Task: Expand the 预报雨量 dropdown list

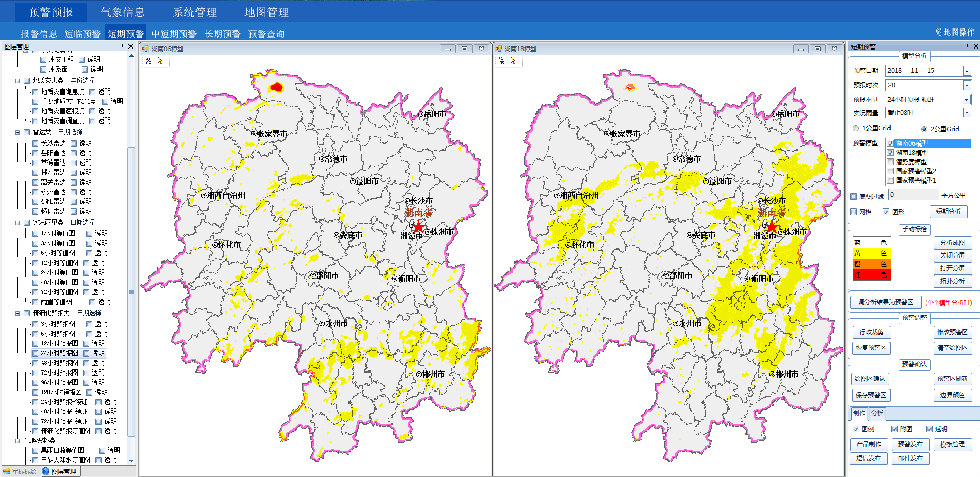Action: 967,99
